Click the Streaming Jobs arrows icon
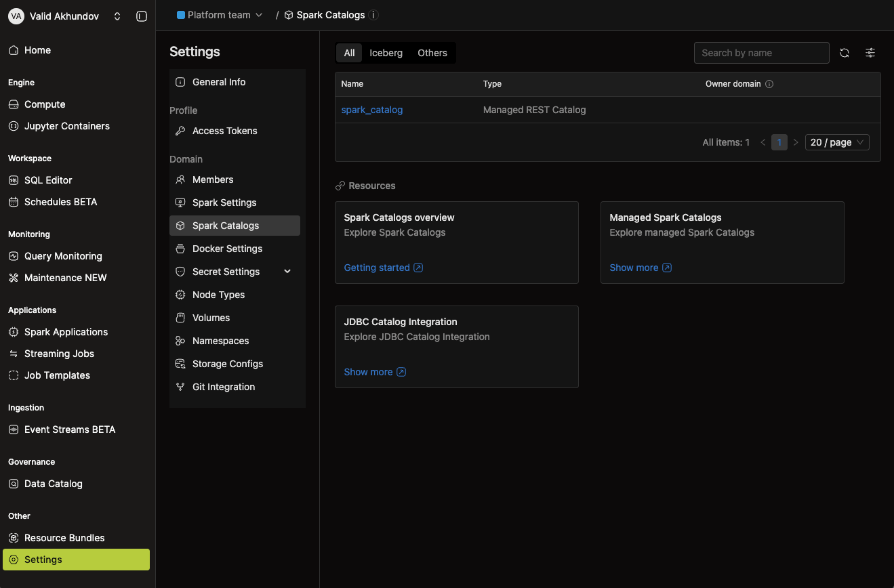 (x=14, y=354)
